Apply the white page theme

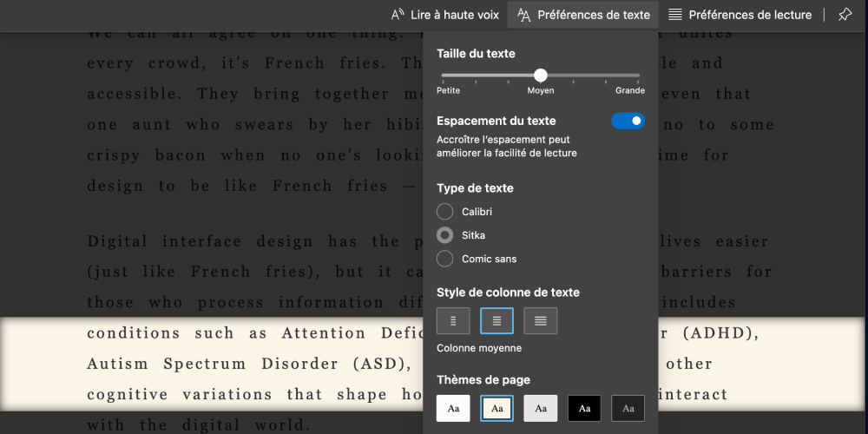[x=453, y=408]
